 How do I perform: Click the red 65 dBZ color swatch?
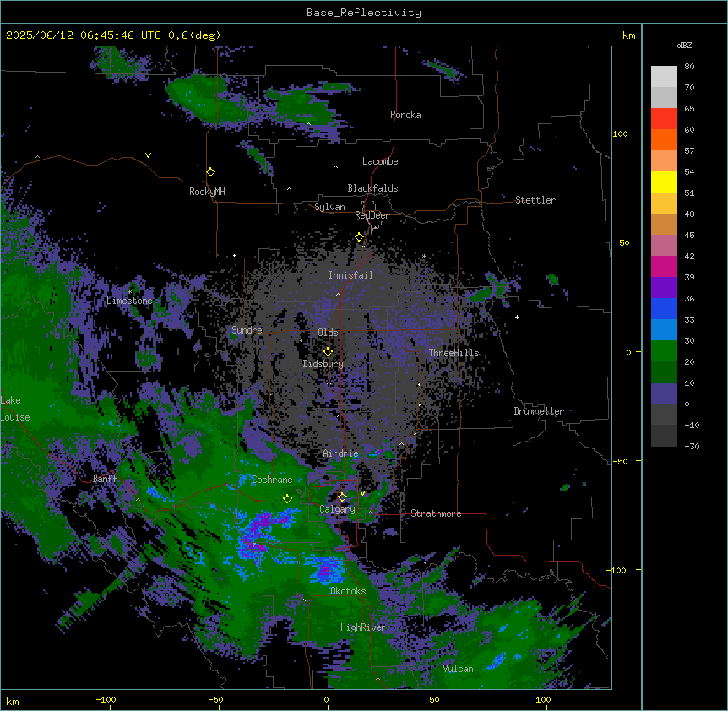664,118
